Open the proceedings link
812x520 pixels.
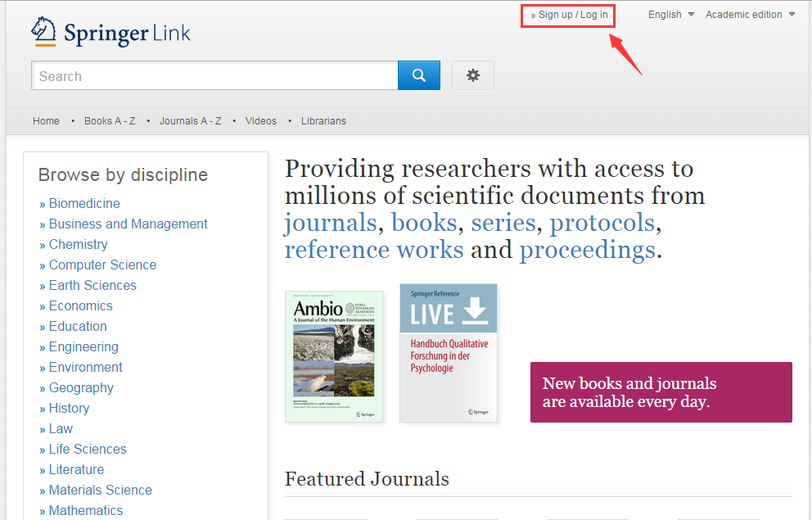pos(588,250)
